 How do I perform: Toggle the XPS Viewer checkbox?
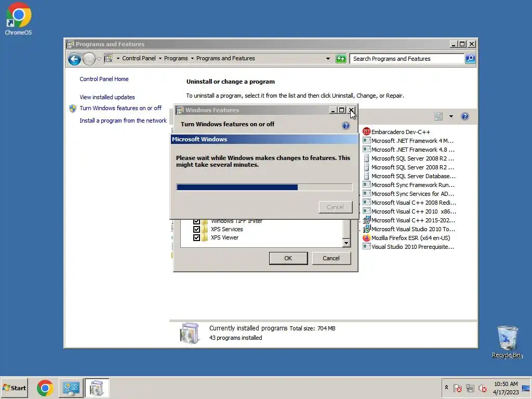[x=196, y=237]
